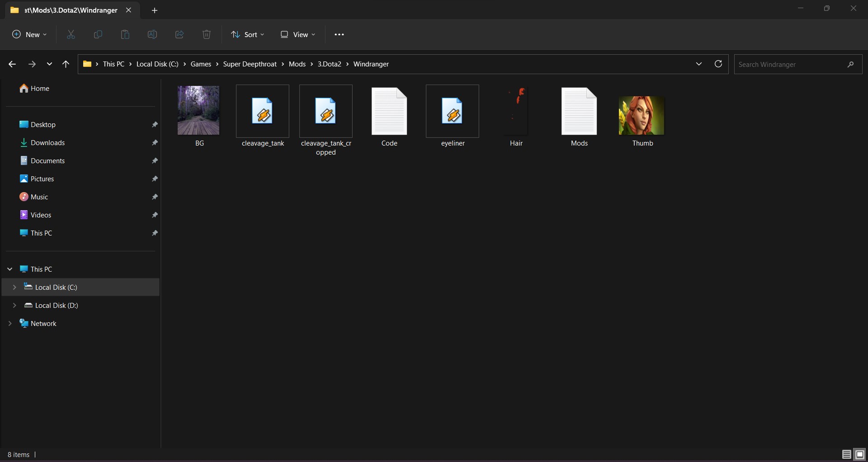Click the Paste clipboard icon
868x462 pixels.
(125, 34)
